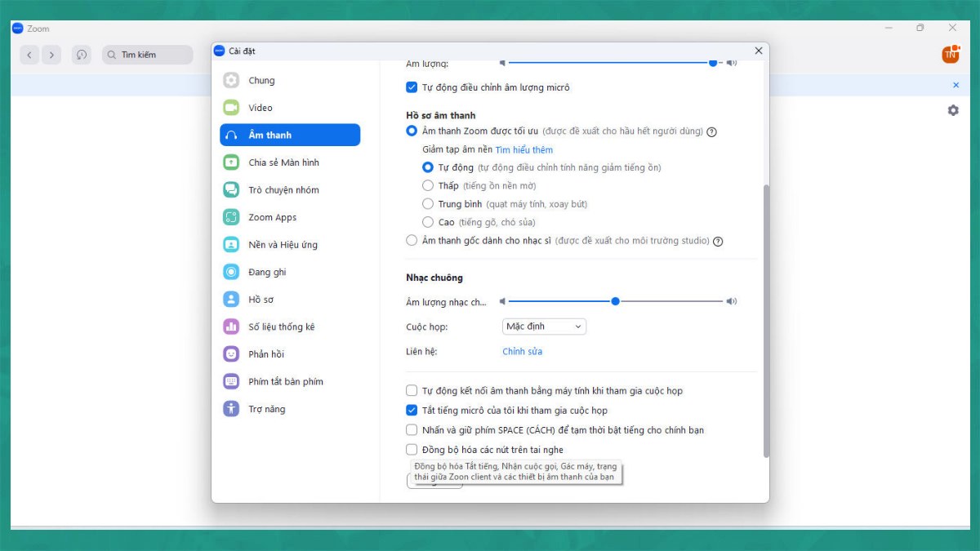
Task: Choose Âm thanh gốc dành cho nhạc sĩ
Action: [x=412, y=241]
